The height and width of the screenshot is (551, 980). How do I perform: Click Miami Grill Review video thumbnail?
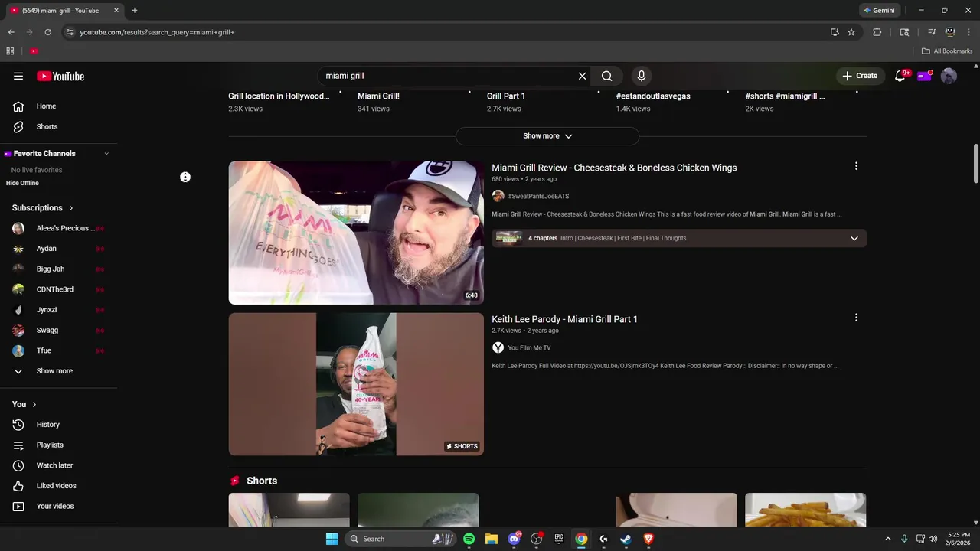356,233
